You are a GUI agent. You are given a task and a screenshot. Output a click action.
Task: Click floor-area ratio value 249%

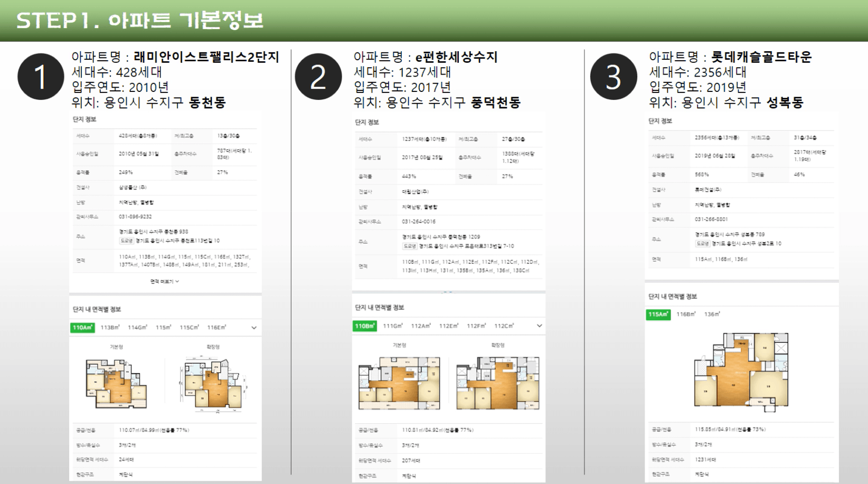[126, 172]
